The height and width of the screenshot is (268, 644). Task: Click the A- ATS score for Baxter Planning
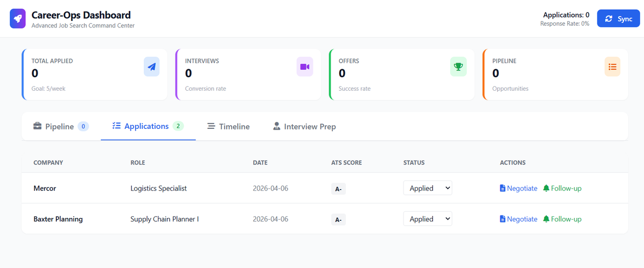pyautogui.click(x=338, y=220)
